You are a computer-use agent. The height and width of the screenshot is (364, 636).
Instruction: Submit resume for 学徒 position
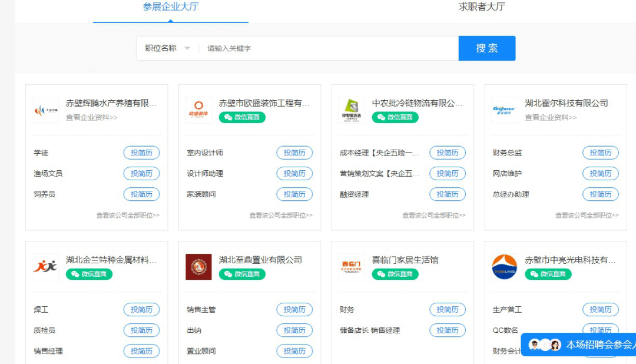(141, 153)
